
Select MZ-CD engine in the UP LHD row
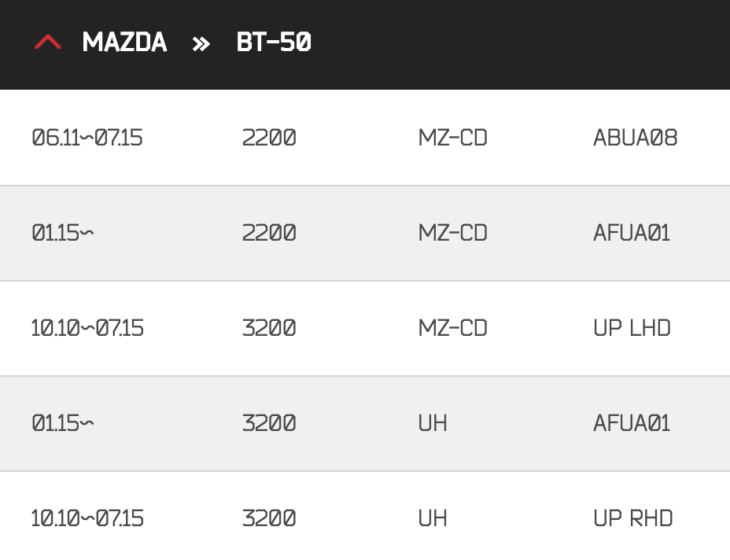pos(452,328)
